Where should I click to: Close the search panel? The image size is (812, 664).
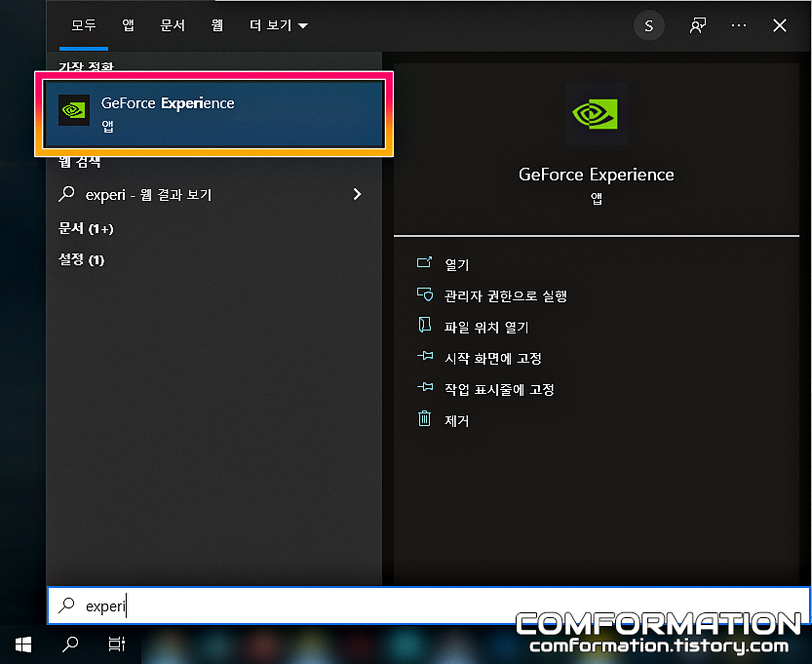780,25
